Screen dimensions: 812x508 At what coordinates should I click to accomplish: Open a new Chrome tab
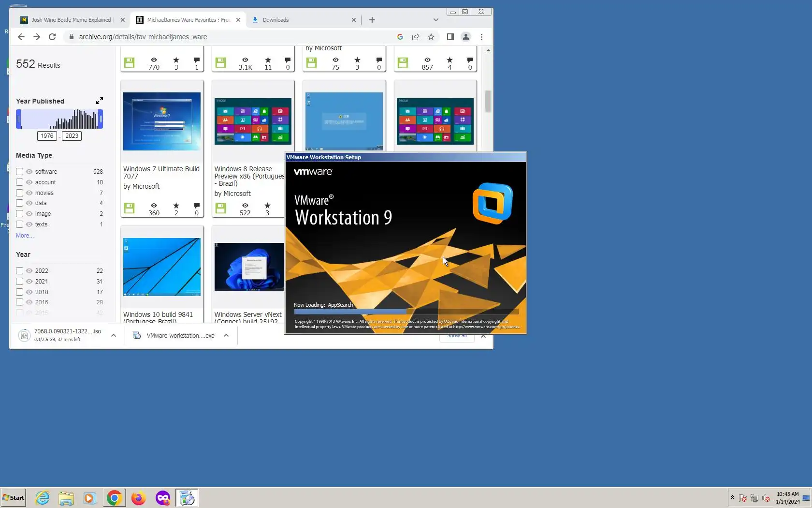pyautogui.click(x=372, y=20)
